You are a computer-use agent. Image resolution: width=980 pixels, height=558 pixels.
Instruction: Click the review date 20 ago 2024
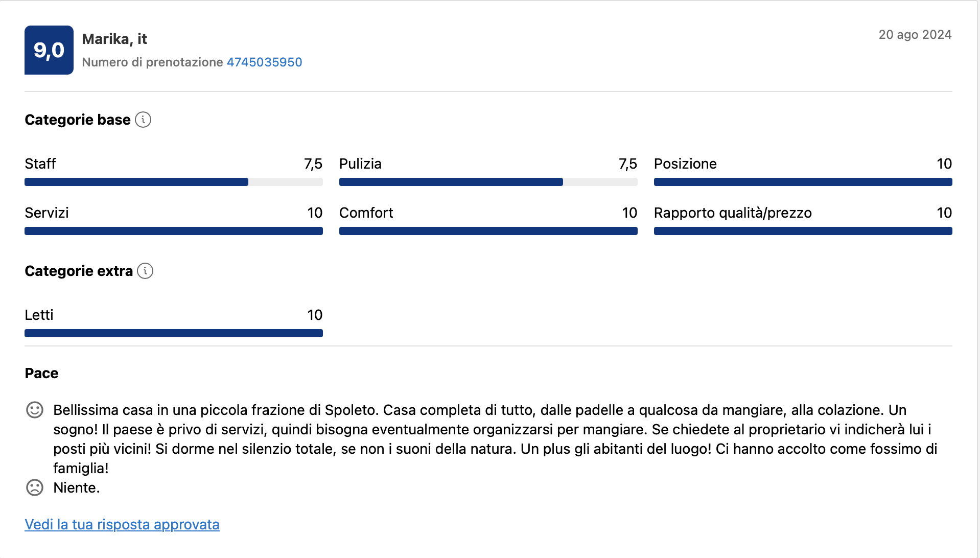tap(915, 35)
